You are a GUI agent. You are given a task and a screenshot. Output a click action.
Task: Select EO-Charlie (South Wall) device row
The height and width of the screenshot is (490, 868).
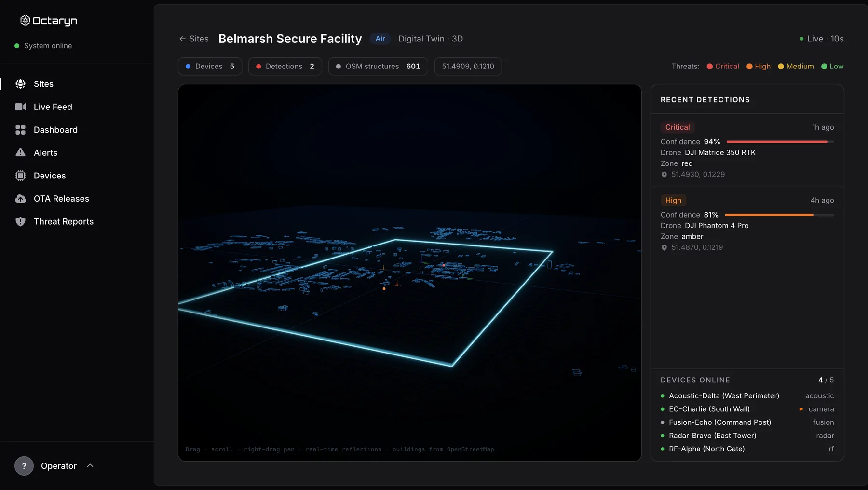coord(747,409)
